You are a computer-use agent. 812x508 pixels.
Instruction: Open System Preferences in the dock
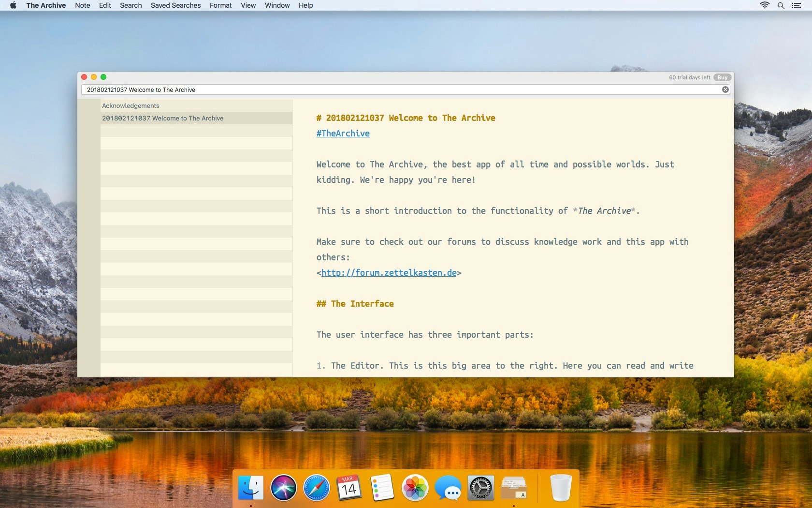point(480,487)
